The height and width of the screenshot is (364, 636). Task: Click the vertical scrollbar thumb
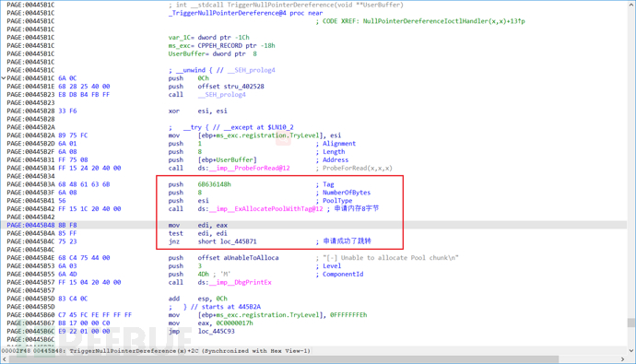pyautogui.click(x=631, y=323)
